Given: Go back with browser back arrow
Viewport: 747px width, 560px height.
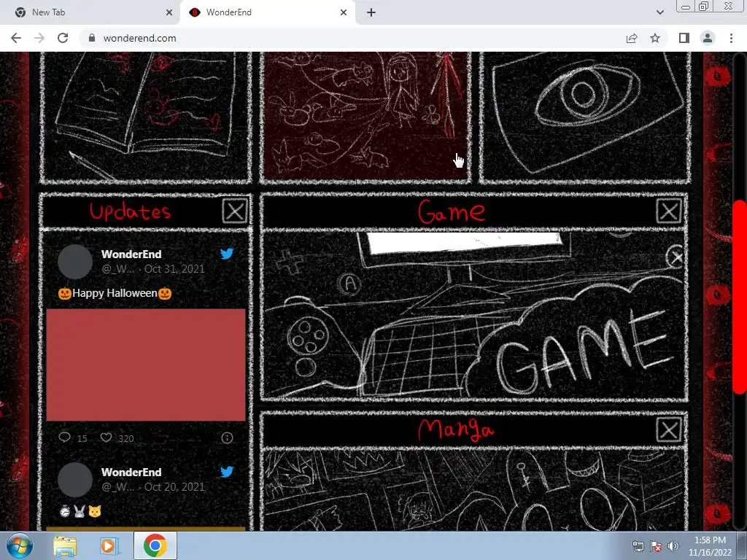Looking at the screenshot, I should point(16,38).
